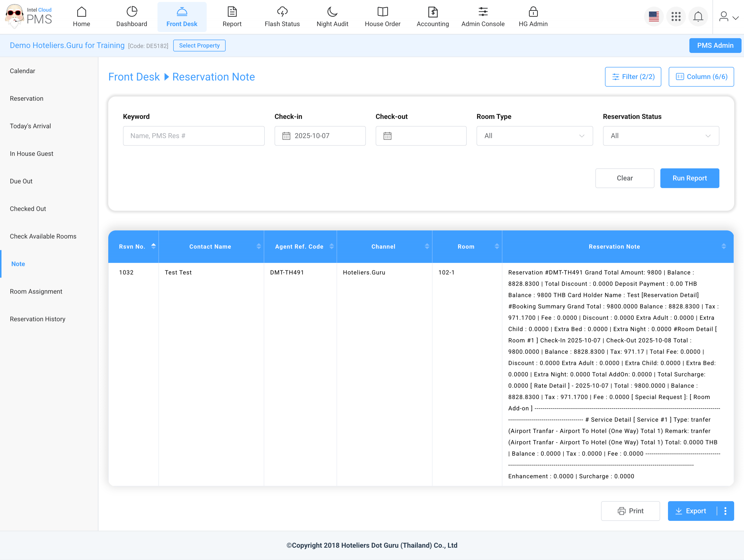Open the apps grid icon
744x560 pixels.
click(676, 16)
